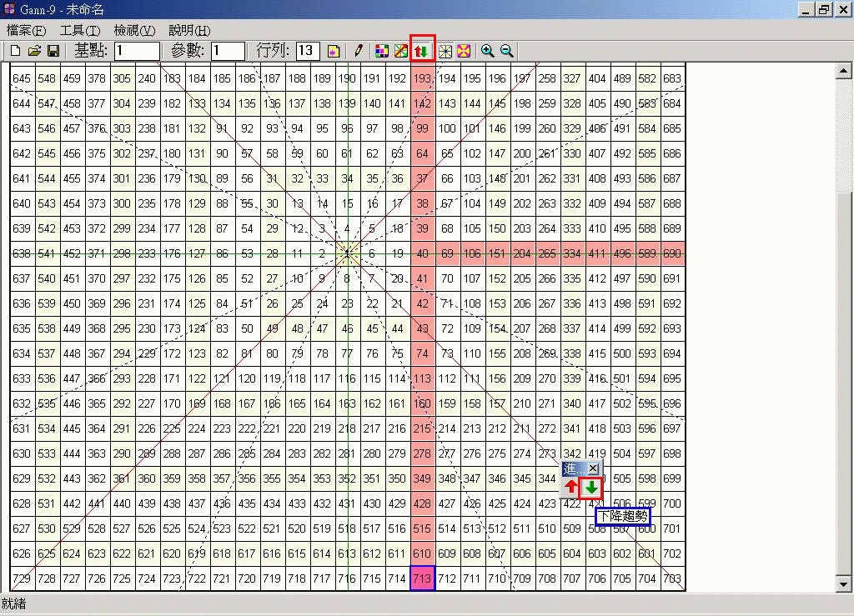Click cell 515 in the pink column

point(422,529)
